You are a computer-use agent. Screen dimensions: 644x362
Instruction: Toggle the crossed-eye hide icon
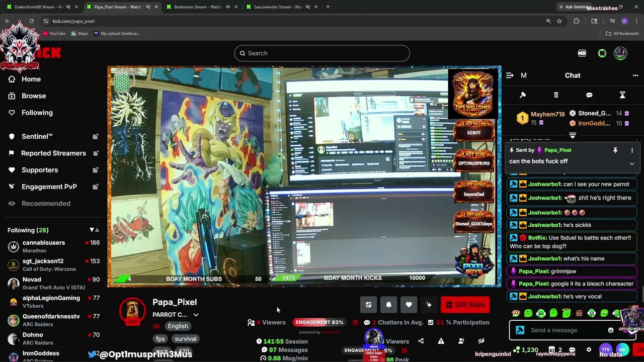point(481,341)
